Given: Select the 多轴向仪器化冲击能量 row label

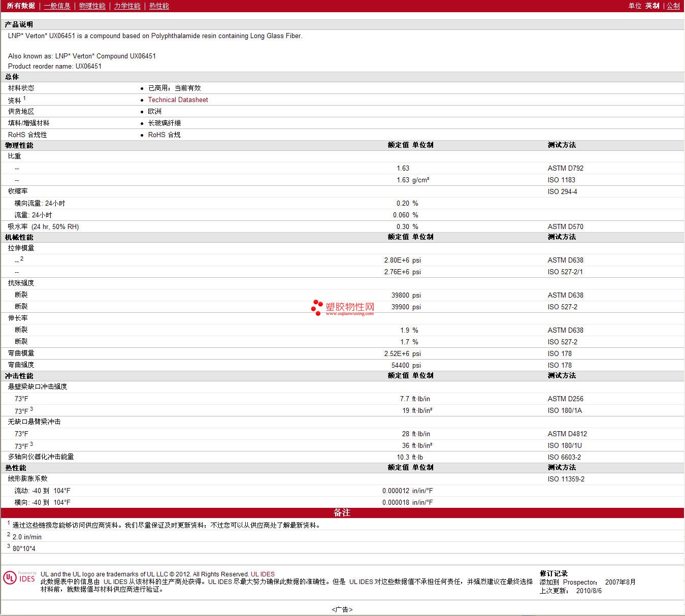Looking at the screenshot, I should coord(41,457).
